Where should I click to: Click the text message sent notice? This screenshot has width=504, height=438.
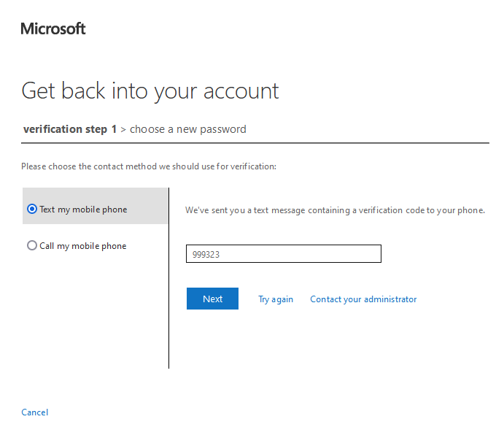pyautogui.click(x=335, y=210)
